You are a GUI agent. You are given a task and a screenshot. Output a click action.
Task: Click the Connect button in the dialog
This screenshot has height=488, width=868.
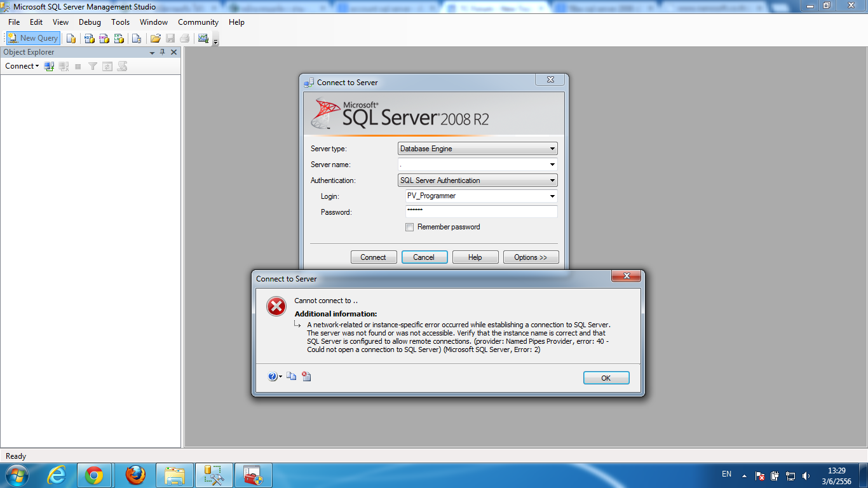(373, 257)
